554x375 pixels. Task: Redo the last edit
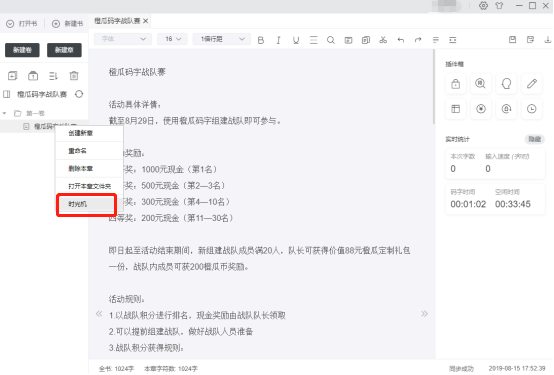click(418, 40)
